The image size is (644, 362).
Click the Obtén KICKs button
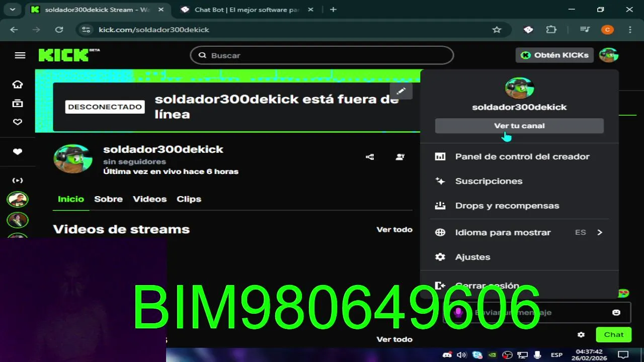[x=554, y=55]
